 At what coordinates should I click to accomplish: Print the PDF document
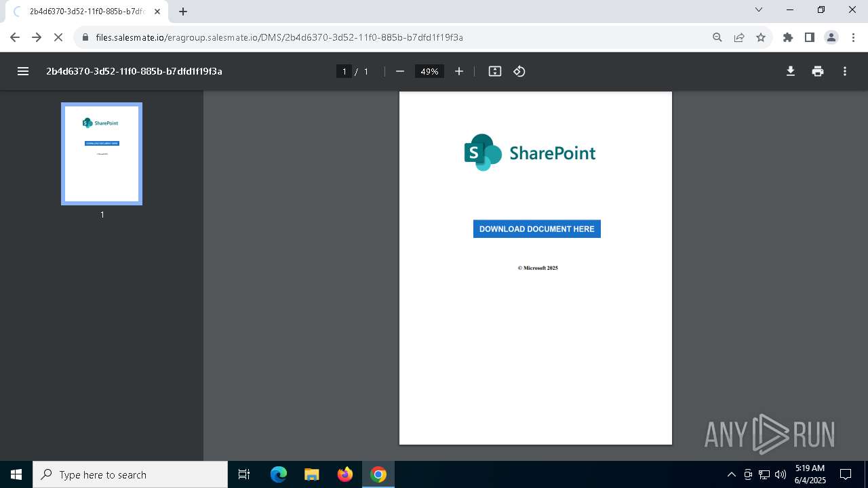point(818,71)
